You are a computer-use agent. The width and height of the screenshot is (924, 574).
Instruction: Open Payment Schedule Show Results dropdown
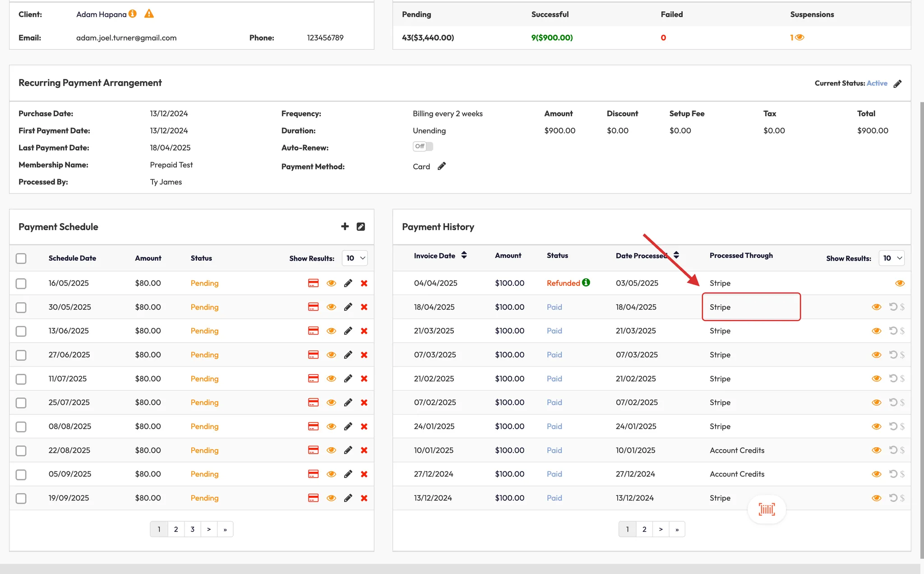click(355, 258)
